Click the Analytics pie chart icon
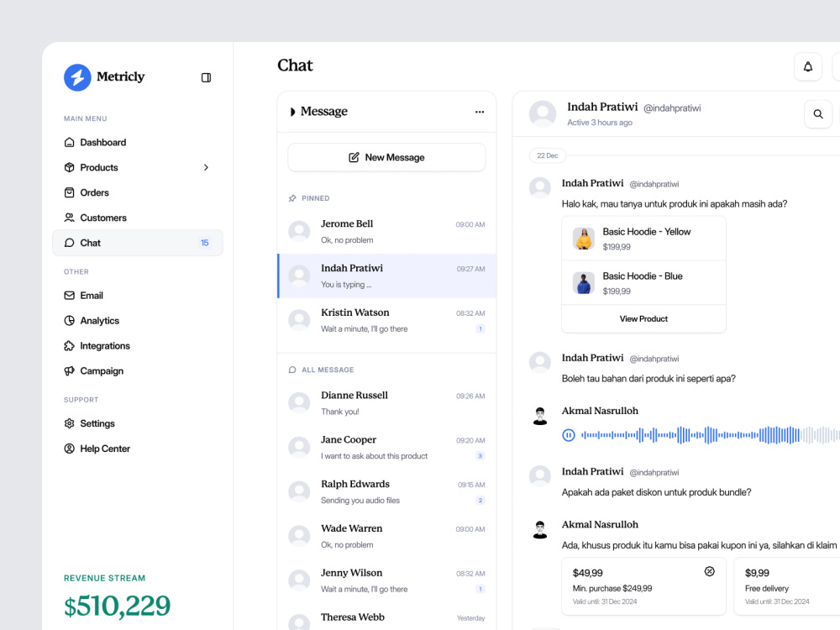Screen dimensions: 840x630 [69, 321]
